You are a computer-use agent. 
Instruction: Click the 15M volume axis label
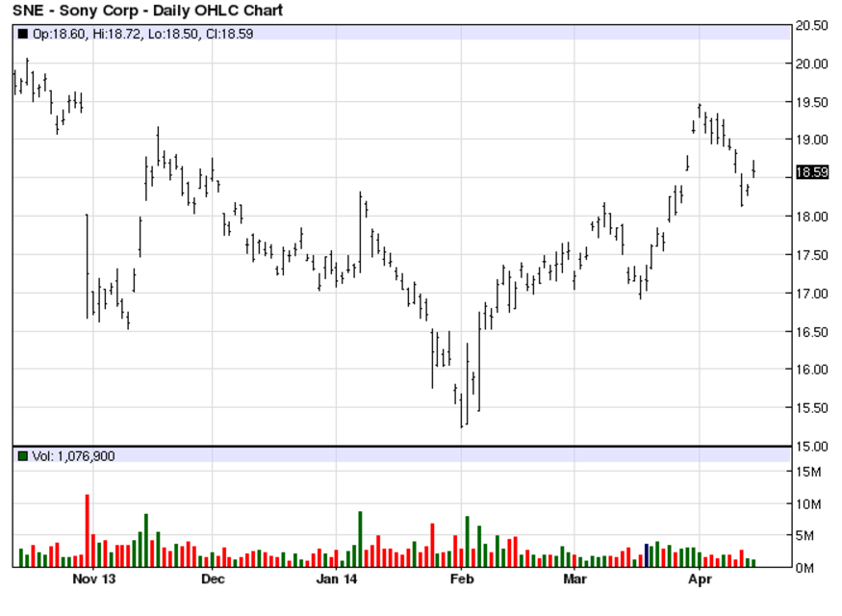[x=808, y=472]
